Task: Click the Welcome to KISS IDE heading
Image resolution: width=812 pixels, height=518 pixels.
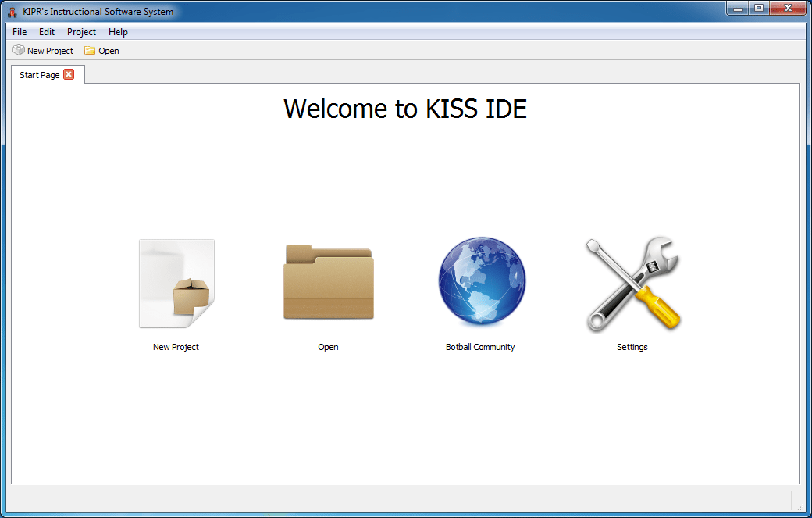Action: click(405, 109)
